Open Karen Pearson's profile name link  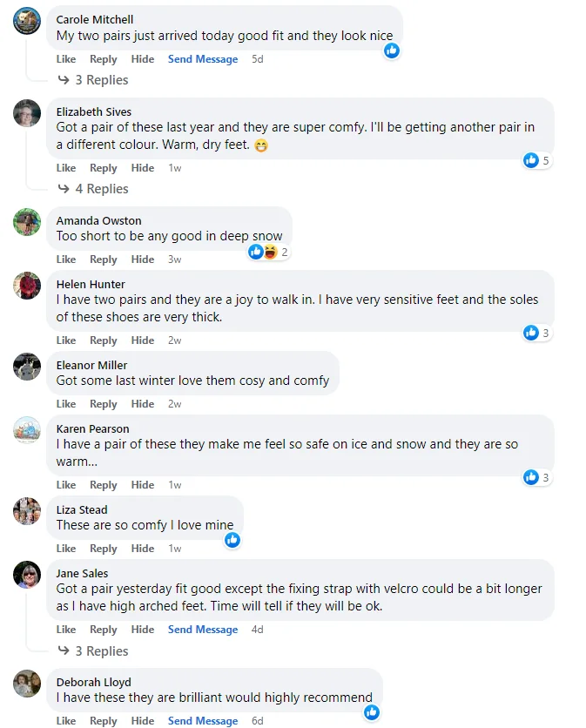(92, 429)
